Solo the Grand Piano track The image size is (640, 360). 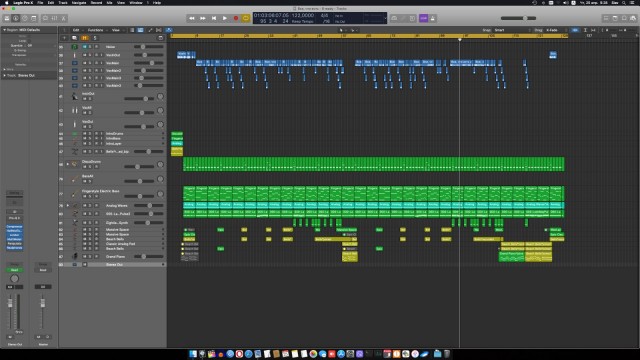pos(90,257)
